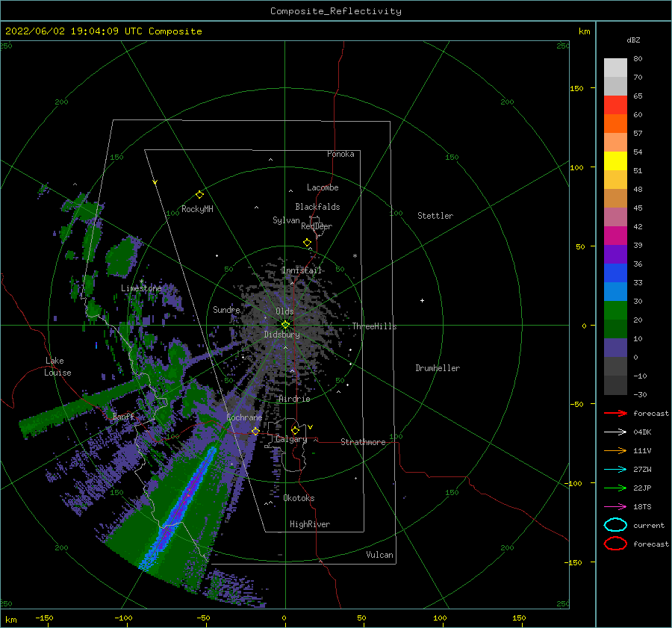Click the red forecast ellipse icon

[615, 544]
